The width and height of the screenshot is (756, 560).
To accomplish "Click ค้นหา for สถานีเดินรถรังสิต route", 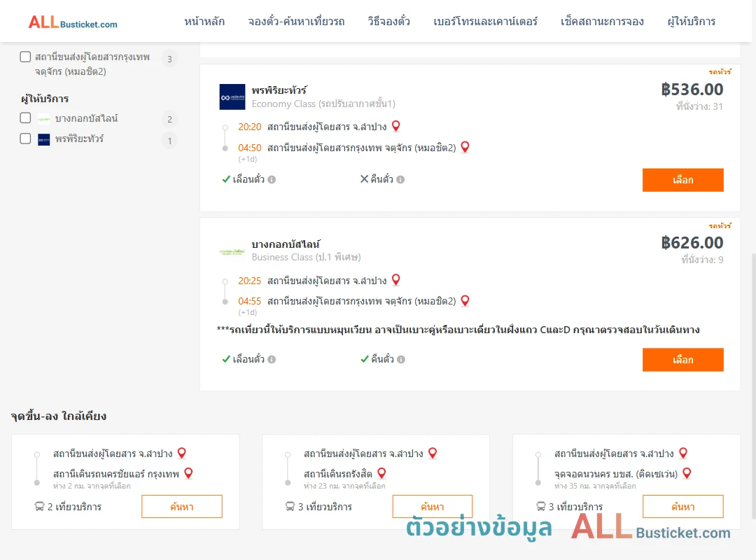I will coord(433,507).
